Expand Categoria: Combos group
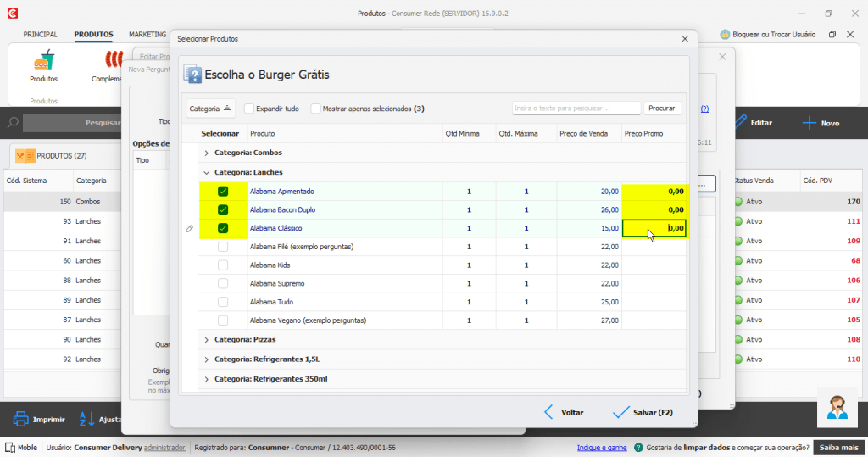The image size is (868, 457). [207, 153]
